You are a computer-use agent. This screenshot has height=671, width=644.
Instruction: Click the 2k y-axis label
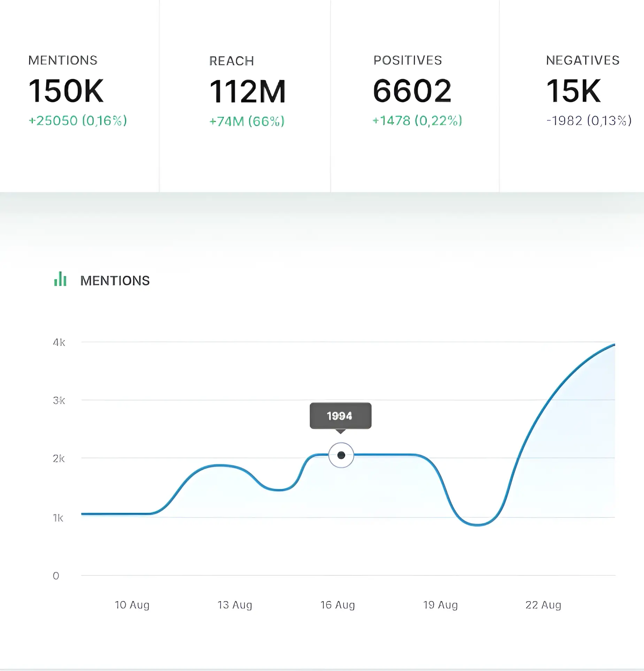pyautogui.click(x=59, y=458)
